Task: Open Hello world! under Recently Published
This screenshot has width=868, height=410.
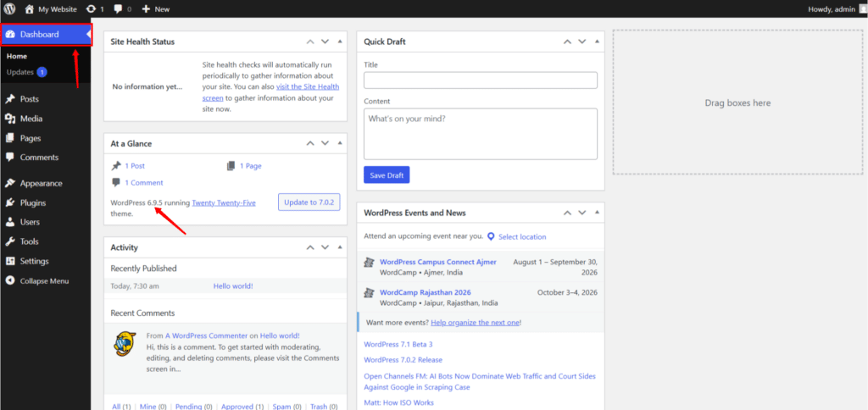Action: pyautogui.click(x=233, y=286)
